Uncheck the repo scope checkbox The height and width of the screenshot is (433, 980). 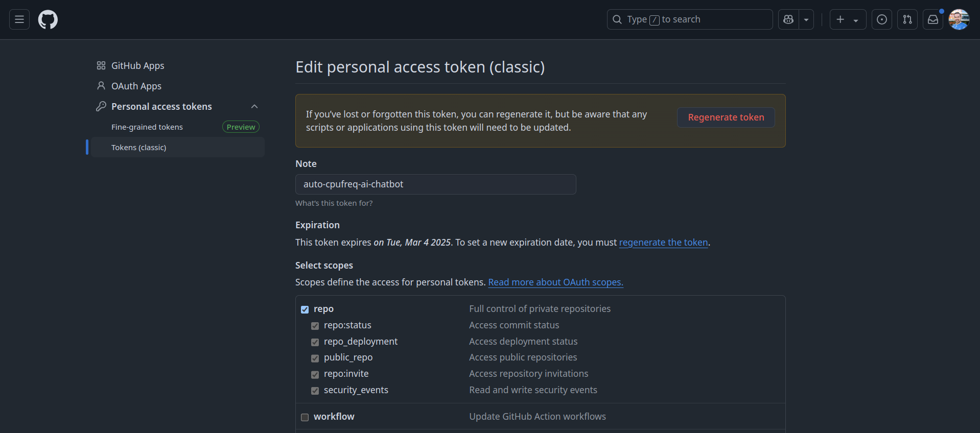coord(305,309)
